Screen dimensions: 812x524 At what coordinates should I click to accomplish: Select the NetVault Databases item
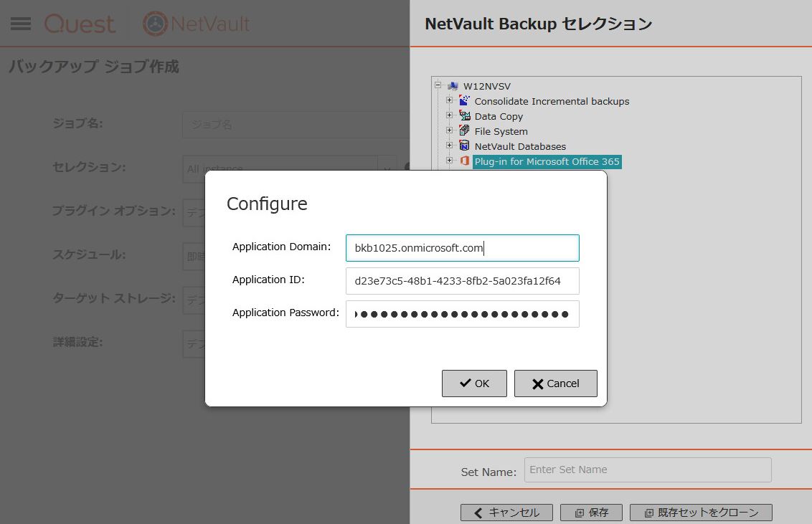[521, 146]
